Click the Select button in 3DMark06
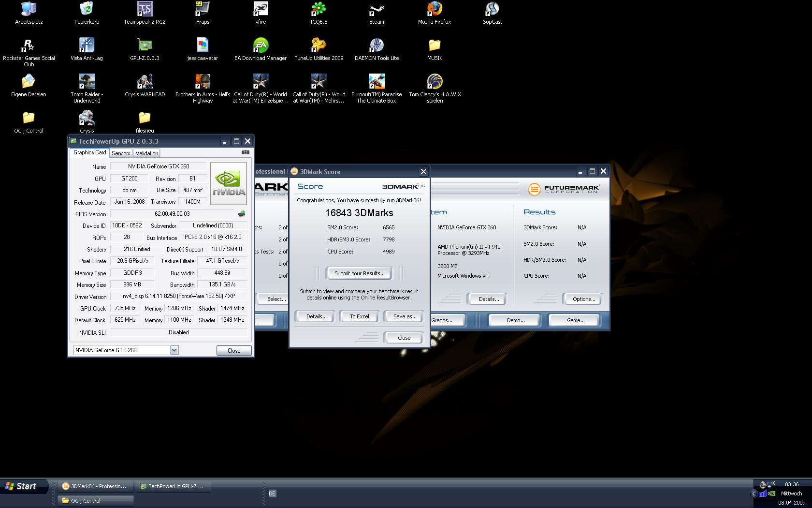Viewport: 812px width, 508px height. [272, 299]
